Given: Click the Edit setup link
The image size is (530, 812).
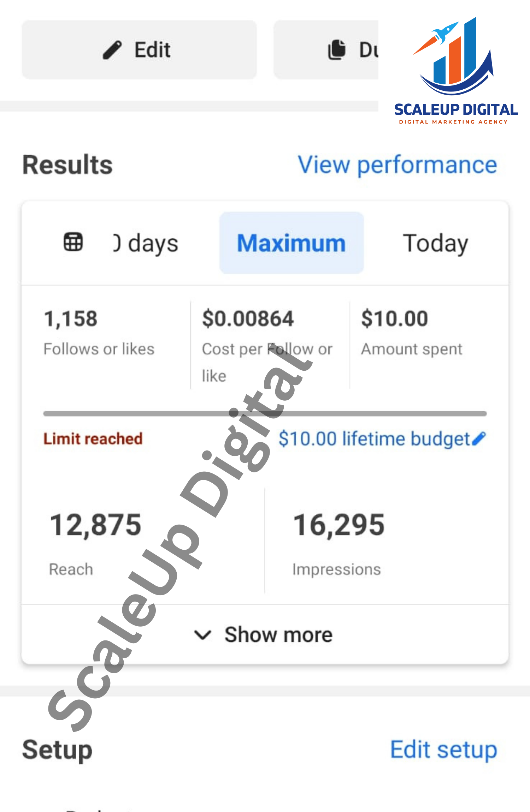Looking at the screenshot, I should 443,750.
